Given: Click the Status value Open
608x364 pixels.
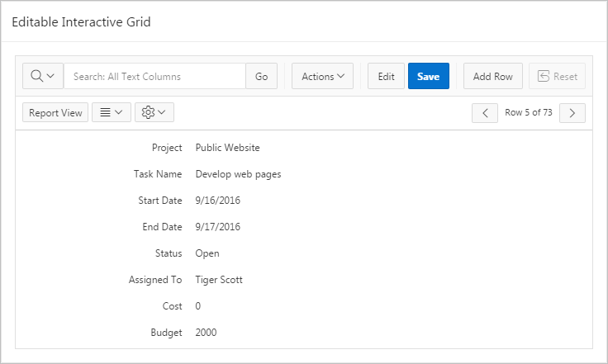Looking at the screenshot, I should coord(207,253).
